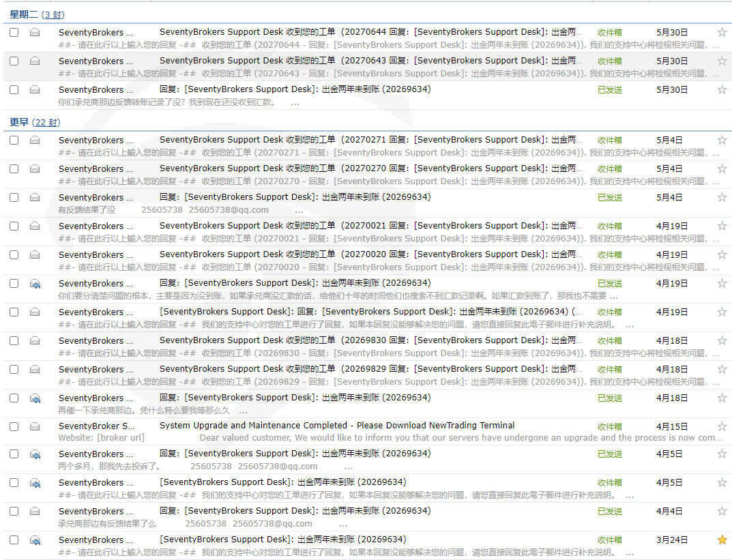The image size is (732, 560).
Task: Click date 3月24日 on starred email
Action: [x=672, y=540]
